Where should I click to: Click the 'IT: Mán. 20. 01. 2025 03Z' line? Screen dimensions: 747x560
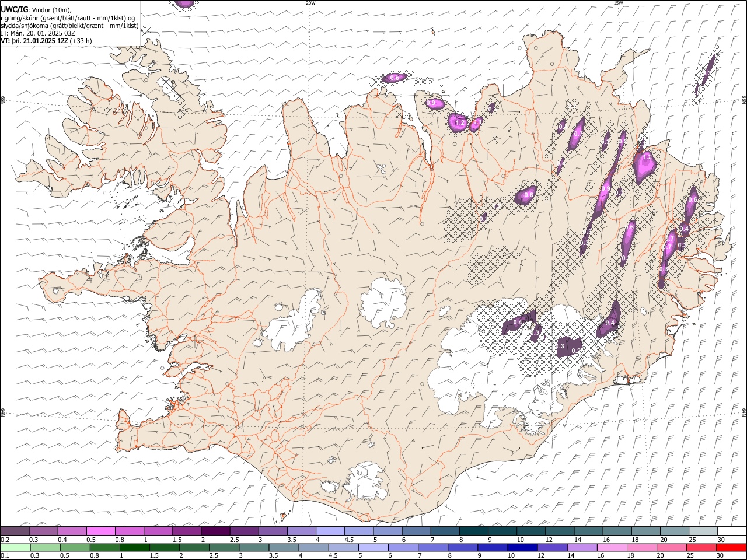coord(38,34)
